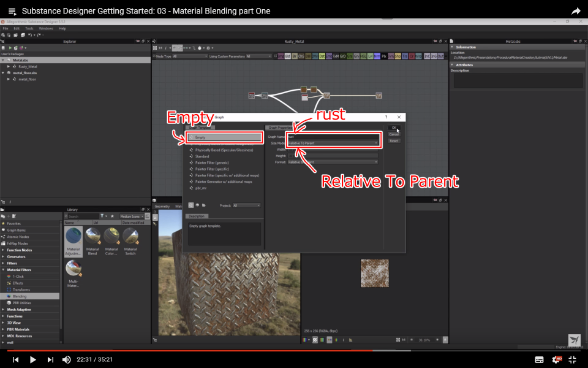Collapse the Material Filters category

click(x=3, y=270)
